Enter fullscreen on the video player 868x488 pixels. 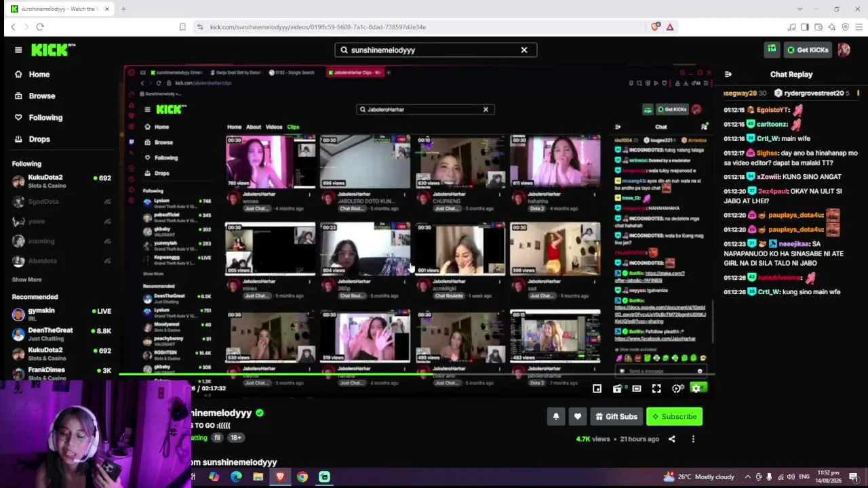tap(656, 389)
